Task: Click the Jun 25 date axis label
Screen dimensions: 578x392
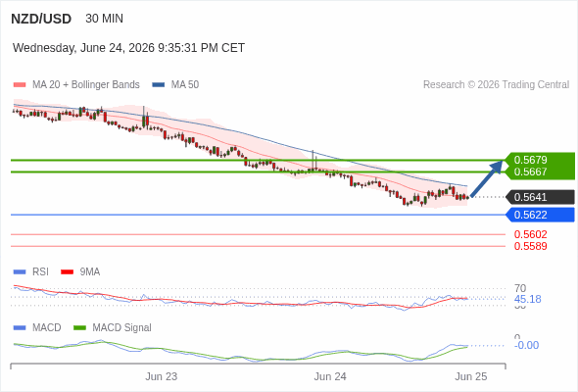Action: click(x=471, y=377)
